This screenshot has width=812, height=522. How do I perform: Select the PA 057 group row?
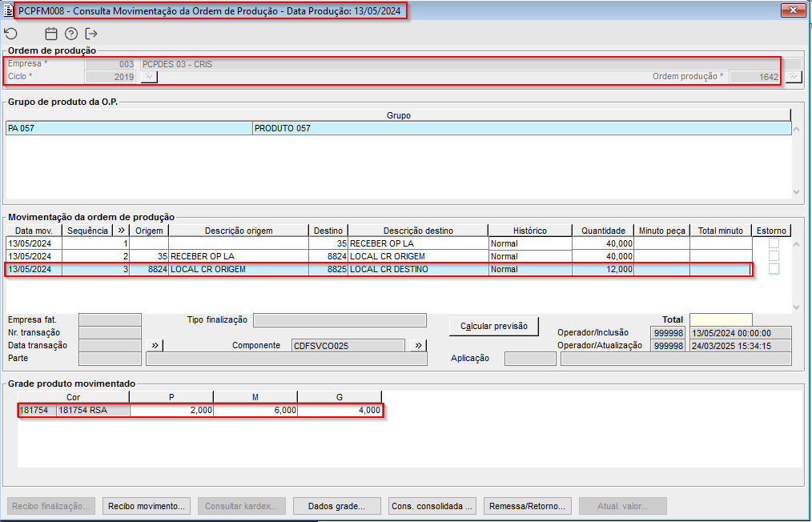pos(398,128)
